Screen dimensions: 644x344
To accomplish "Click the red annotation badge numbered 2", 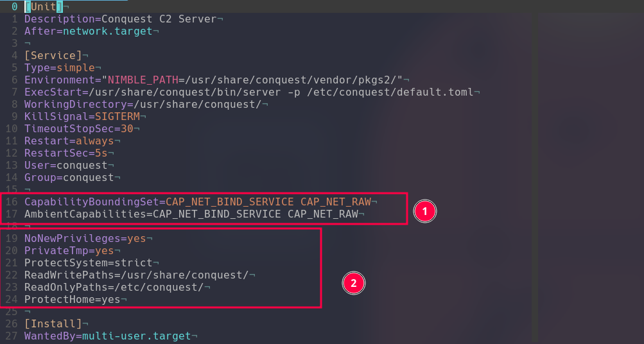I will pyautogui.click(x=354, y=283).
